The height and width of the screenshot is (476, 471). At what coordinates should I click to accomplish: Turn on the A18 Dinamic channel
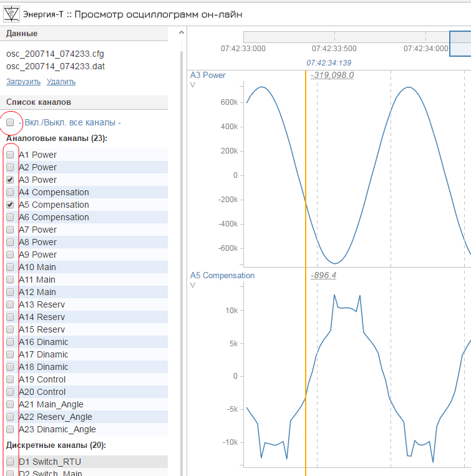tap(10, 367)
